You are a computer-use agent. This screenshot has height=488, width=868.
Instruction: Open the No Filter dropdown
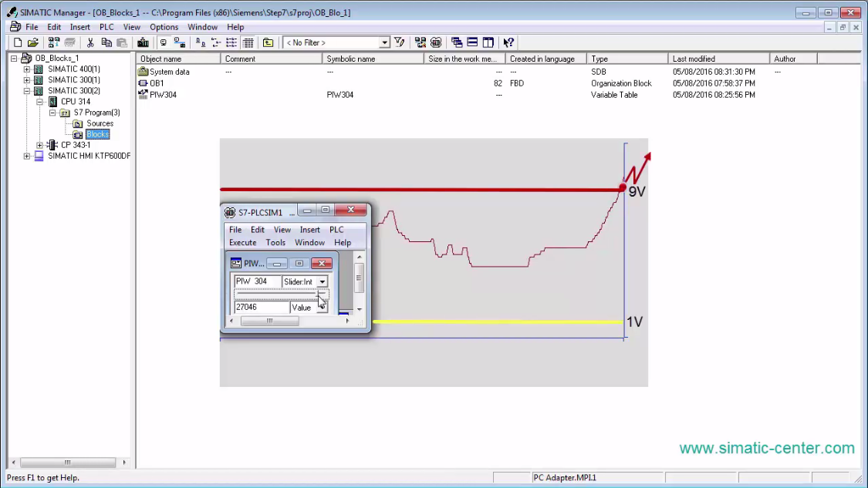[x=384, y=42]
